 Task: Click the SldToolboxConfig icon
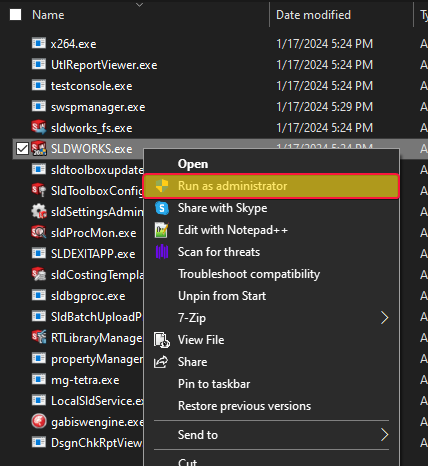39,190
